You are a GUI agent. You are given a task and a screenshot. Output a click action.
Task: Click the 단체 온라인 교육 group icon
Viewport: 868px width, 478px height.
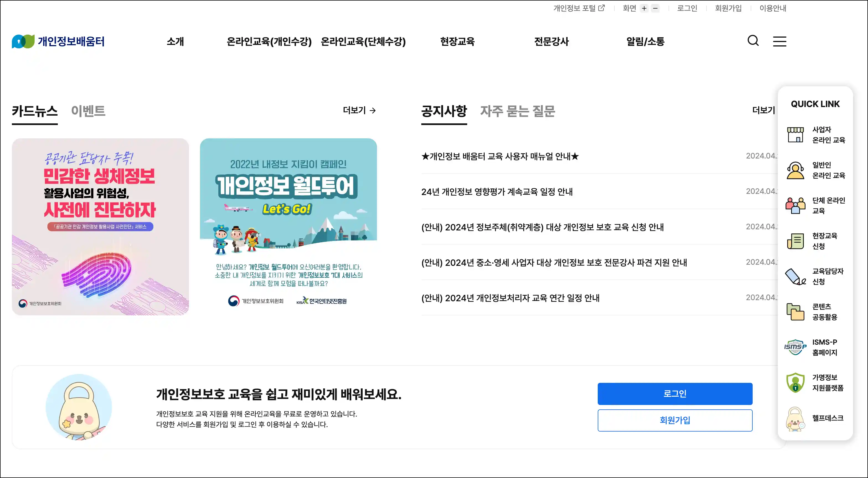pos(795,206)
